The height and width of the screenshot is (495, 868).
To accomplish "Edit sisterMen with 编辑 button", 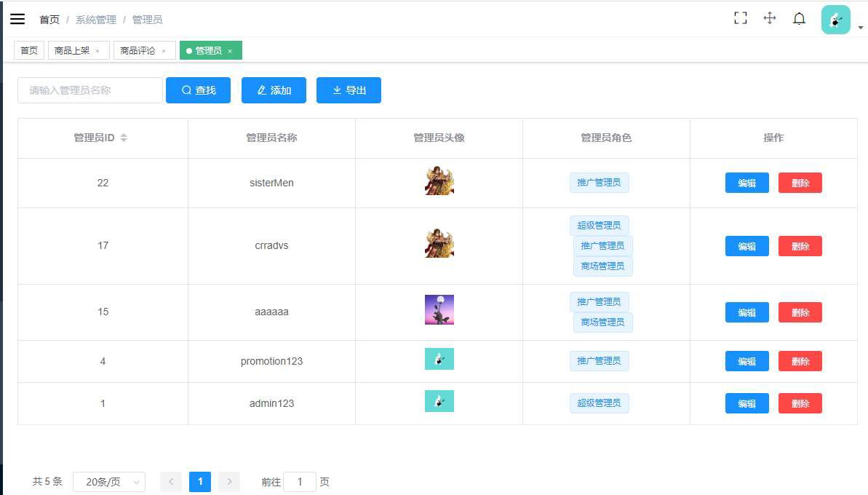I will click(x=746, y=183).
